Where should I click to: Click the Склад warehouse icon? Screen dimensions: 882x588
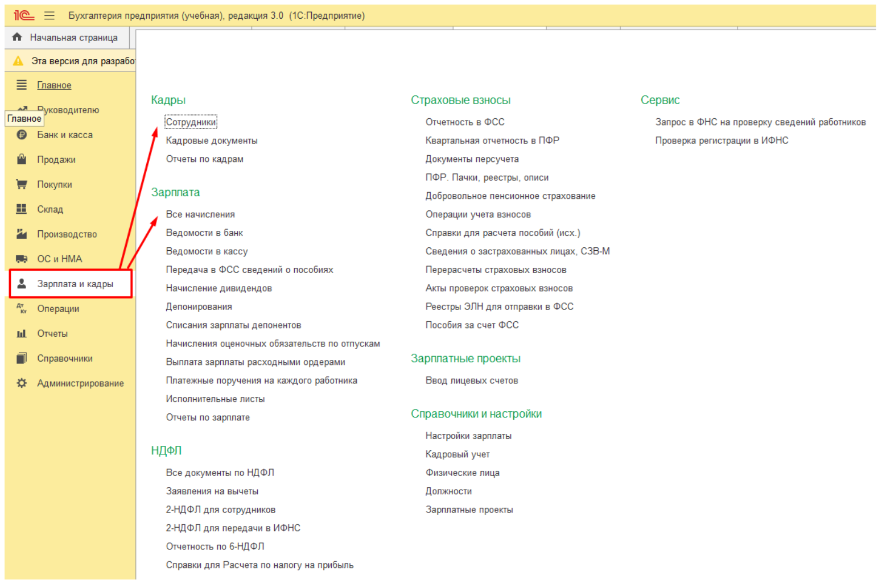[22, 209]
